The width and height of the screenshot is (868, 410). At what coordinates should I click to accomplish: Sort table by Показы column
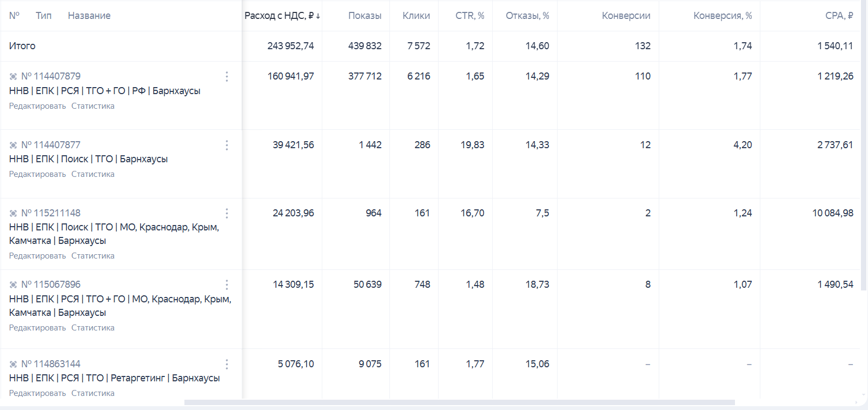[365, 16]
